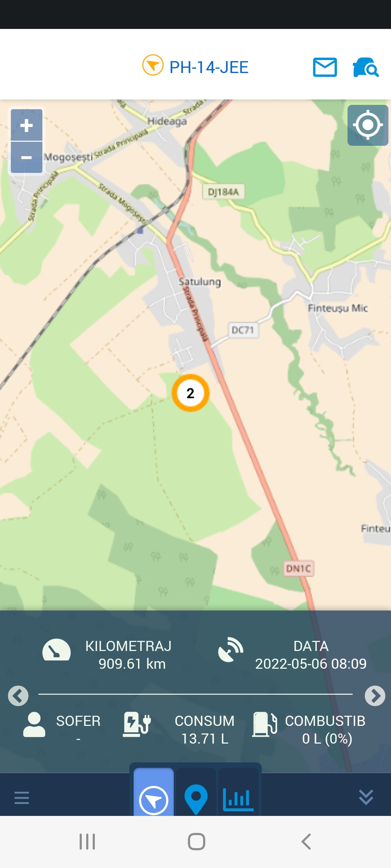Tap the Sofer driver person icon
The image size is (391, 868).
pyautogui.click(x=34, y=724)
